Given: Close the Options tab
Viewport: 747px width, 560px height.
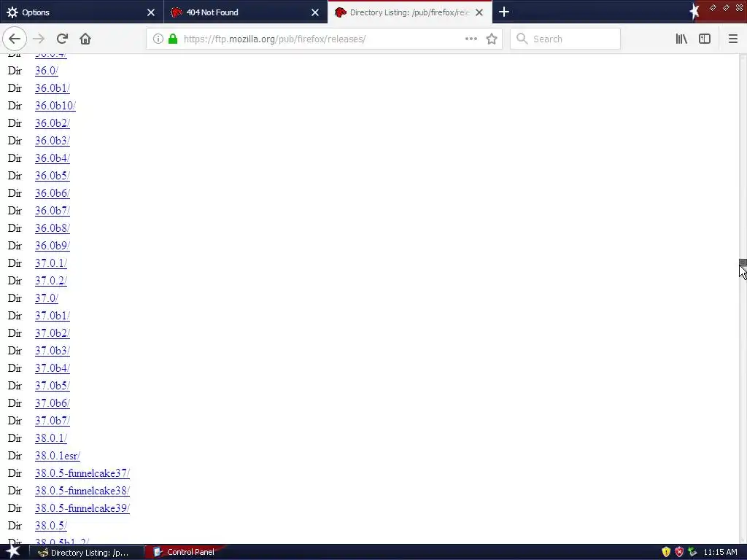Looking at the screenshot, I should pyautogui.click(x=151, y=12).
